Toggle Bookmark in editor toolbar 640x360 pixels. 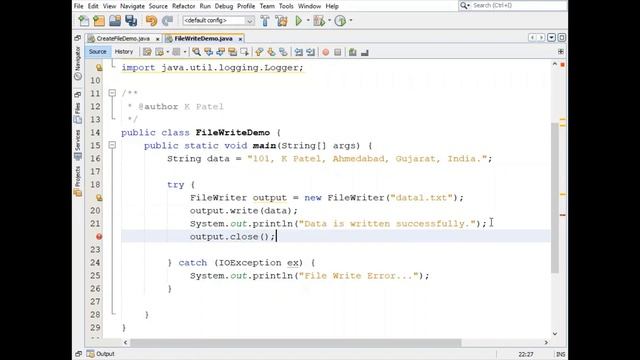(x=283, y=52)
